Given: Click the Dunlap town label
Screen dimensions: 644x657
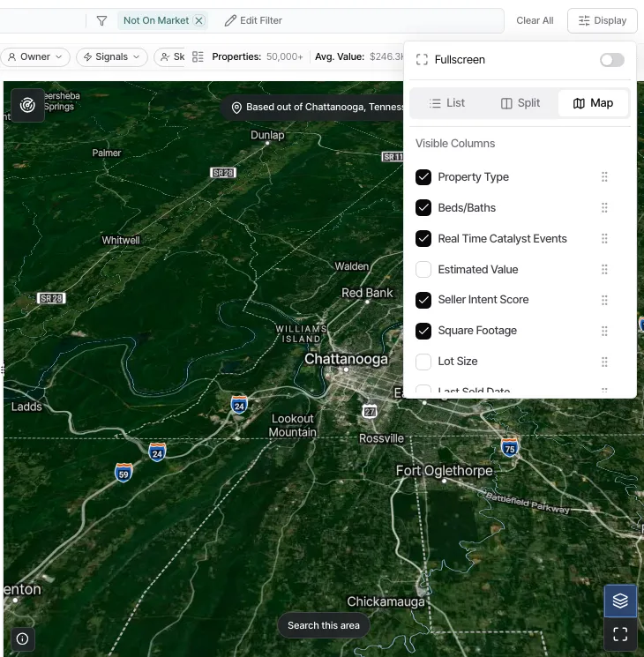Looking at the screenshot, I should click(267, 135).
